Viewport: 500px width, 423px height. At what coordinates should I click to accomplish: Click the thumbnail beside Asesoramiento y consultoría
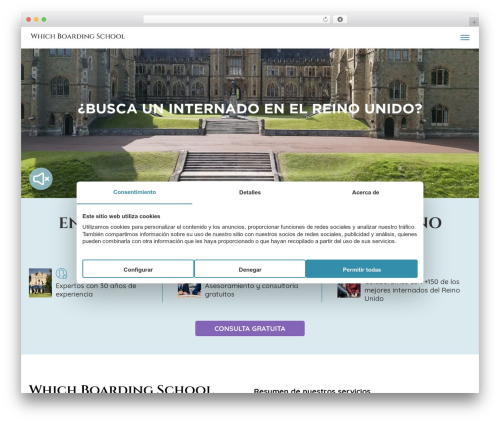(189, 290)
